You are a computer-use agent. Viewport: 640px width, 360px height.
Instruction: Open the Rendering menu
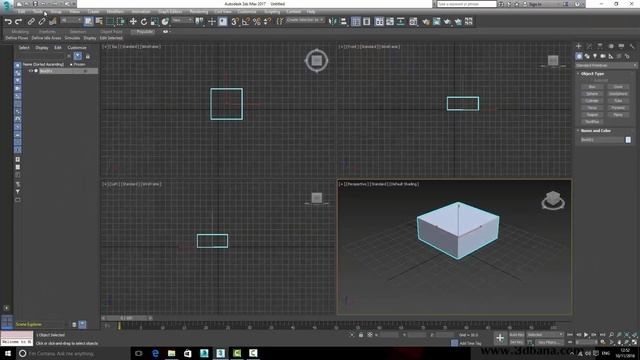pos(199,12)
